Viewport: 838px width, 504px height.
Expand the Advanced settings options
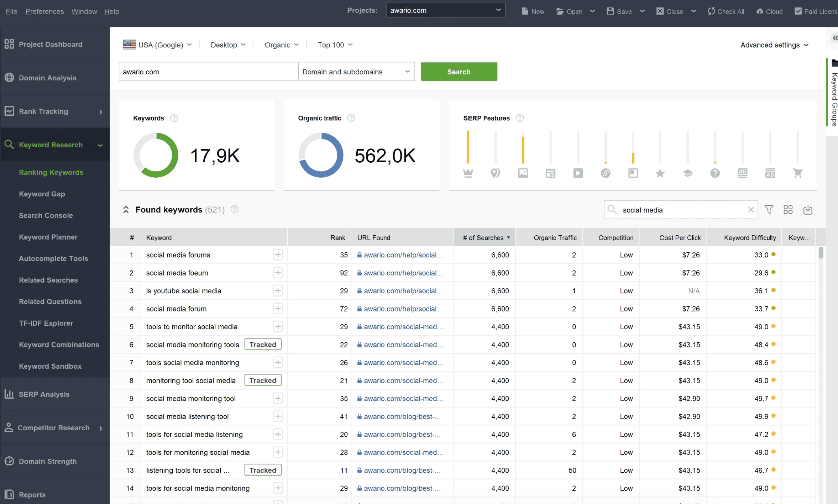click(774, 45)
